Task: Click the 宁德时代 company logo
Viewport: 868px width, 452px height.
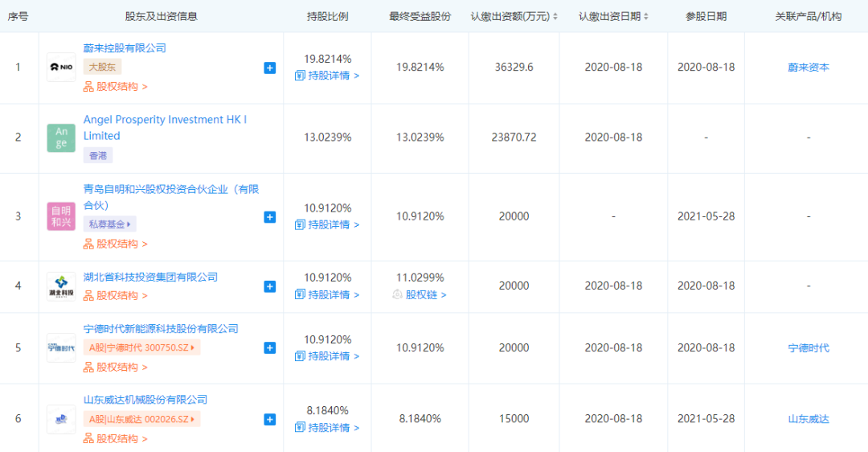Action: pos(61,347)
